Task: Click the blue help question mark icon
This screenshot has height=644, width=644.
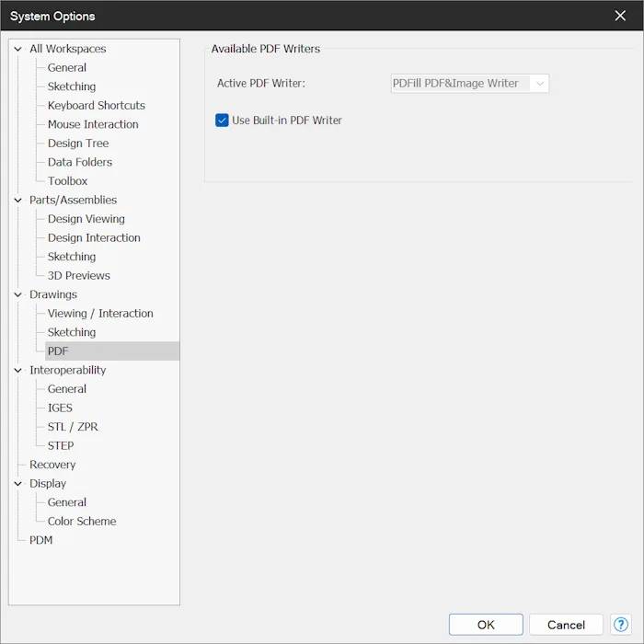Action: pos(621,625)
